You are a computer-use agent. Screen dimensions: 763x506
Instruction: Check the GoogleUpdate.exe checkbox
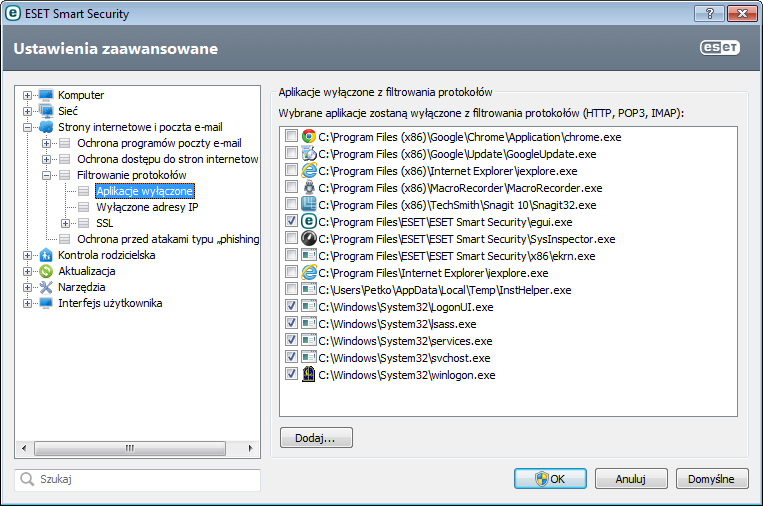pyautogui.click(x=291, y=153)
